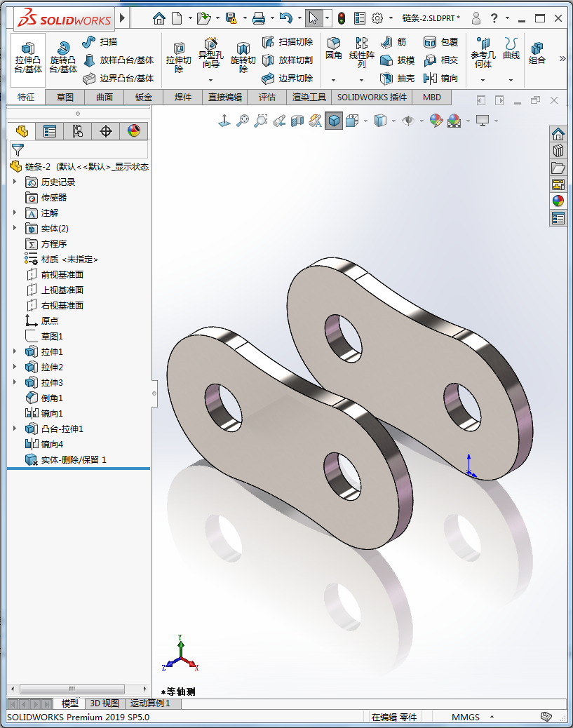This screenshot has width=573, height=728.
Task: Choose the Sweep (扫描) feature tool
Action: point(100,42)
